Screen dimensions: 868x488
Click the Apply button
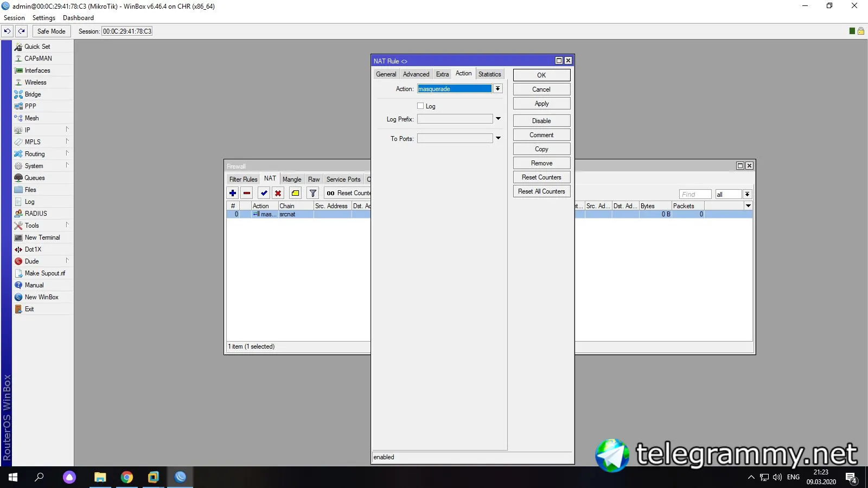pos(541,104)
